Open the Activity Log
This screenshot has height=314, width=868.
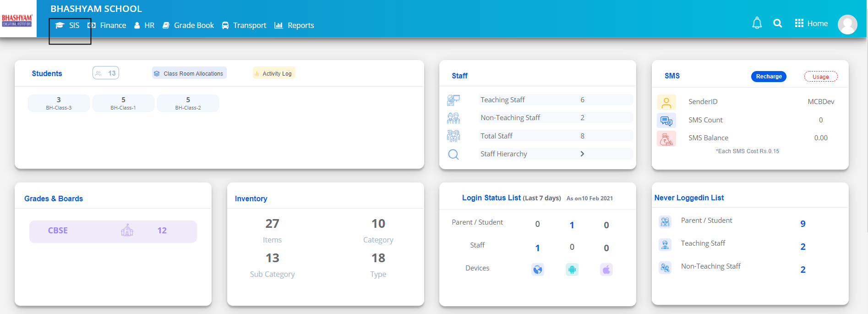pos(274,73)
